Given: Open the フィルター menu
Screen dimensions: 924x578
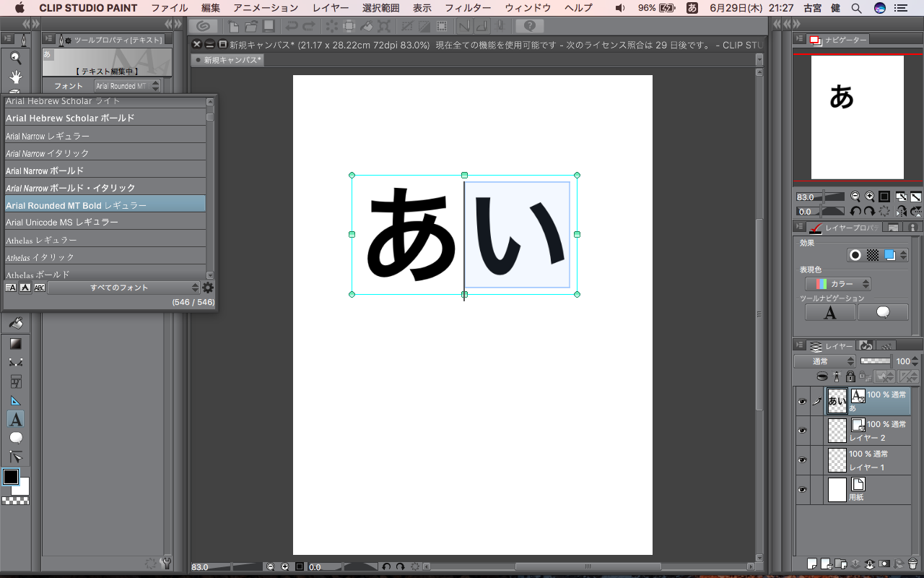Looking at the screenshot, I should pyautogui.click(x=468, y=8).
